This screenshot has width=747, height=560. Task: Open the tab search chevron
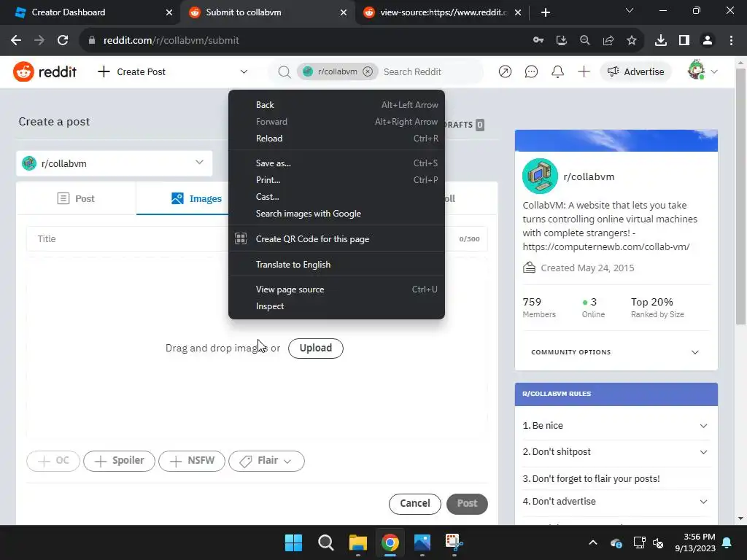click(x=630, y=10)
